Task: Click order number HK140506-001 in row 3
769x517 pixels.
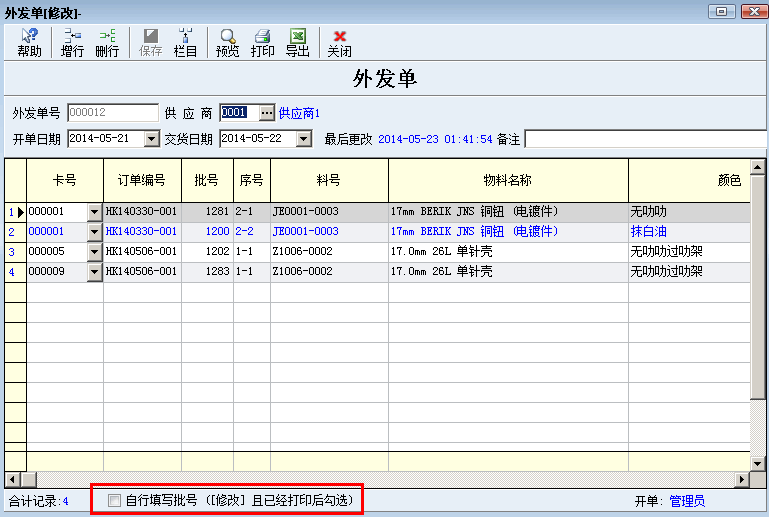Action: coord(142,252)
